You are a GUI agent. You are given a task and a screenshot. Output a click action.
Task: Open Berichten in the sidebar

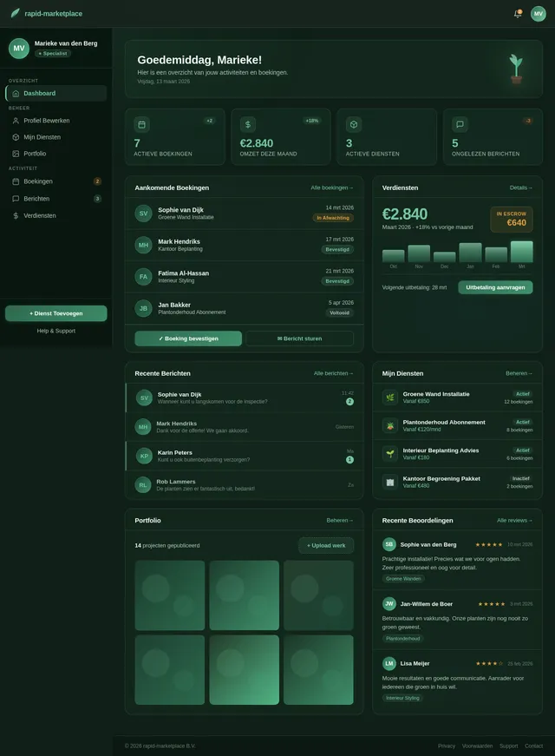click(55, 199)
